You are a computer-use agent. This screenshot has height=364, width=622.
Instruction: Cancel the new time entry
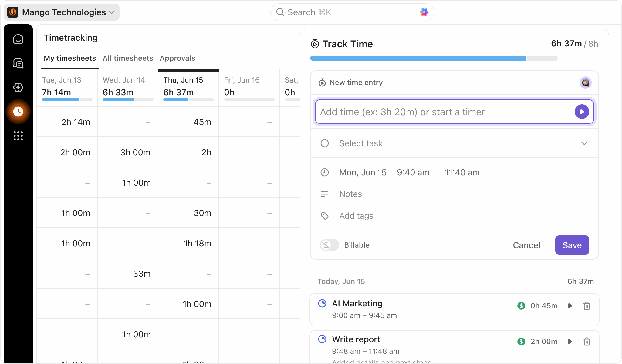(x=526, y=245)
